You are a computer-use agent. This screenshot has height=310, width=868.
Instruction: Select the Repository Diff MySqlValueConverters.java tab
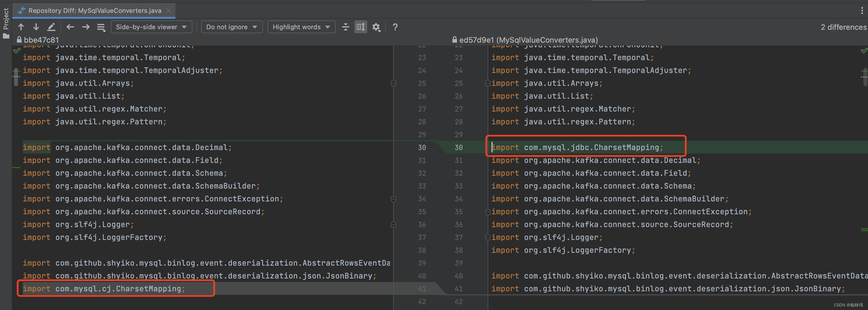pos(94,11)
